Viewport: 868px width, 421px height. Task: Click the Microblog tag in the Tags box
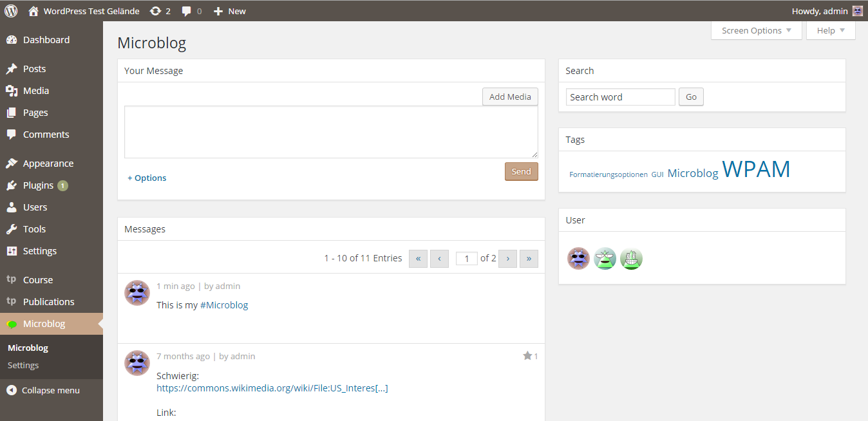click(x=693, y=173)
